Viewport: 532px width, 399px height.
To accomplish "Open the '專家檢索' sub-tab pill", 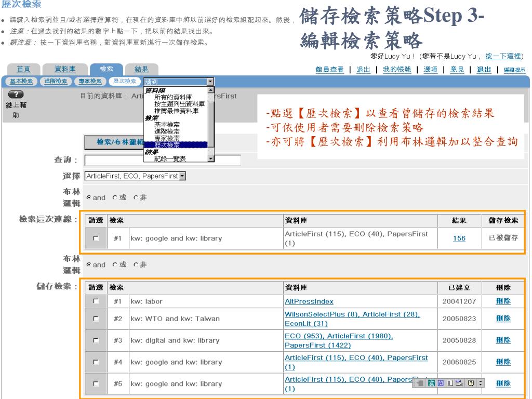I will 90,81.
